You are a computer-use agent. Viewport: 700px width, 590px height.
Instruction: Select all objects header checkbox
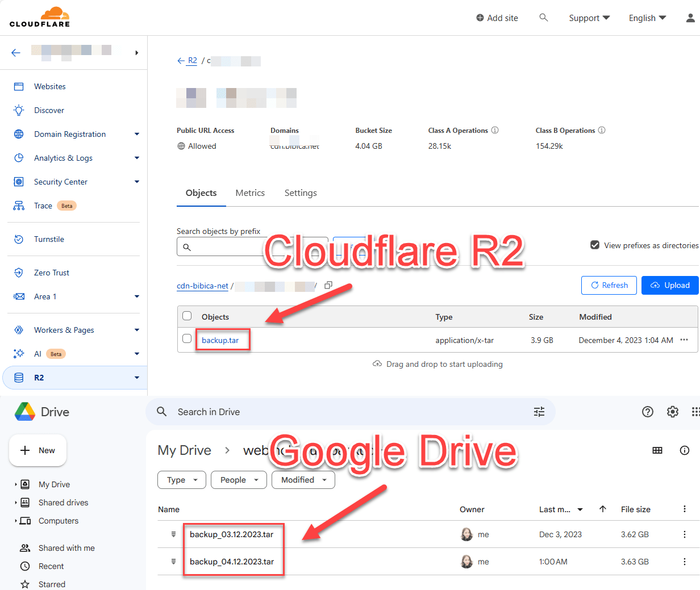[x=187, y=316]
